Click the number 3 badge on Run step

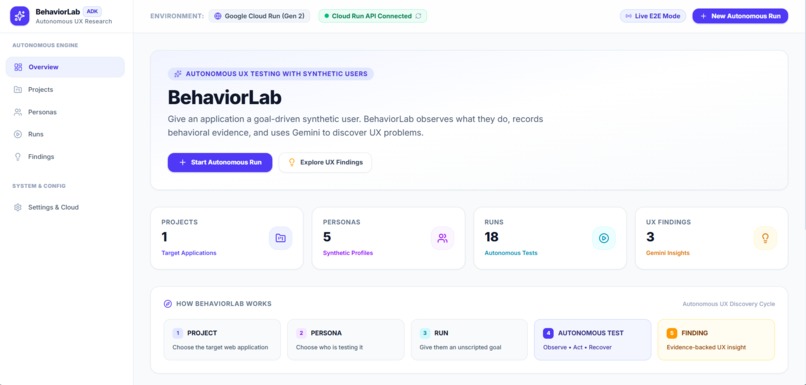point(425,333)
